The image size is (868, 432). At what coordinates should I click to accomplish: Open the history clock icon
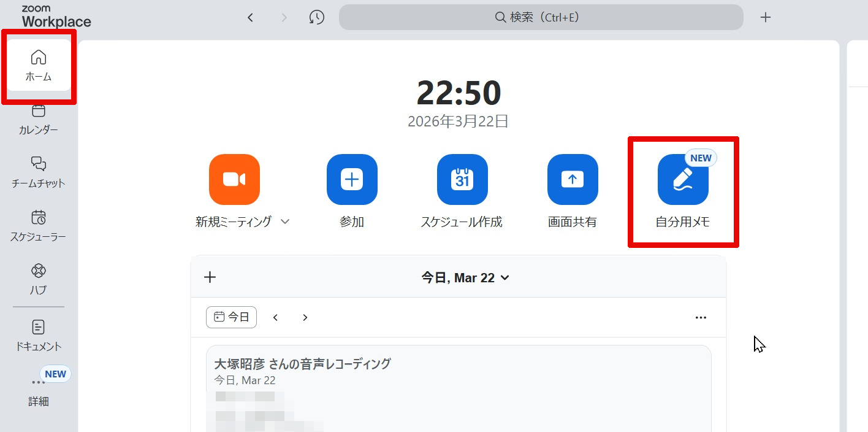[x=317, y=17]
